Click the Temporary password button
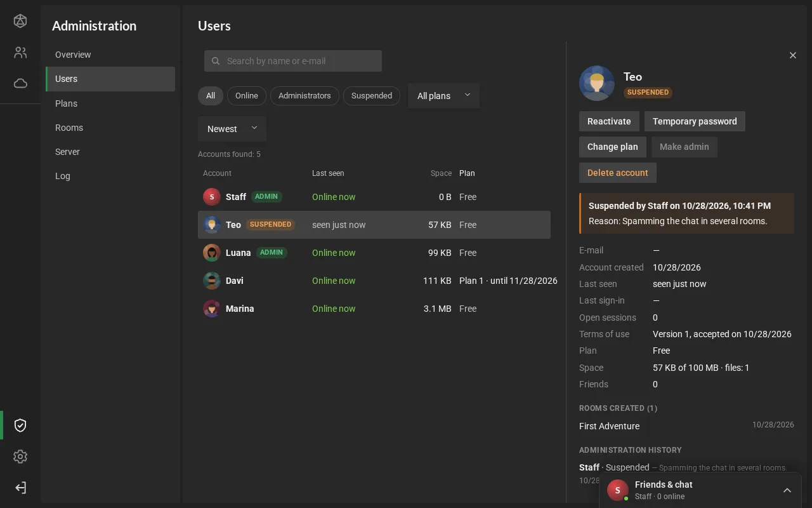812x508 pixels. [x=695, y=121]
